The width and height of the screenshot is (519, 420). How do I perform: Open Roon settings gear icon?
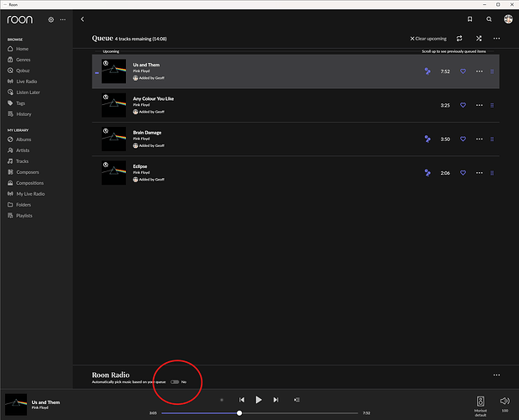(x=50, y=20)
